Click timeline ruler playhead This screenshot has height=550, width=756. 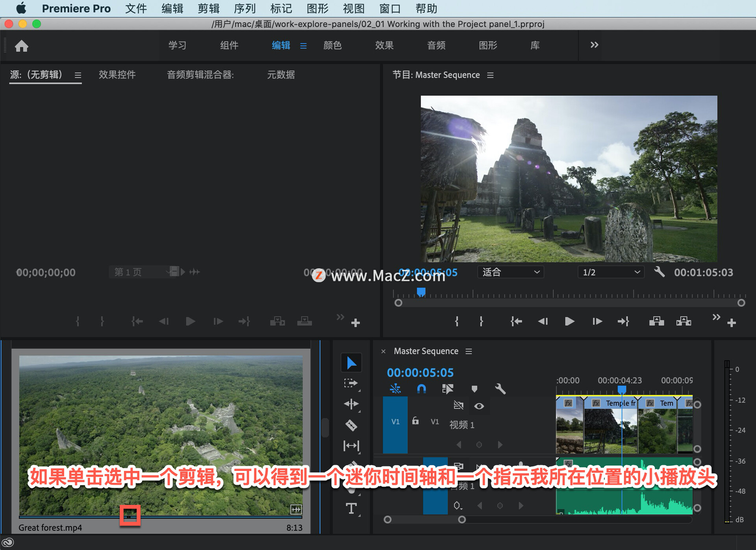point(622,389)
